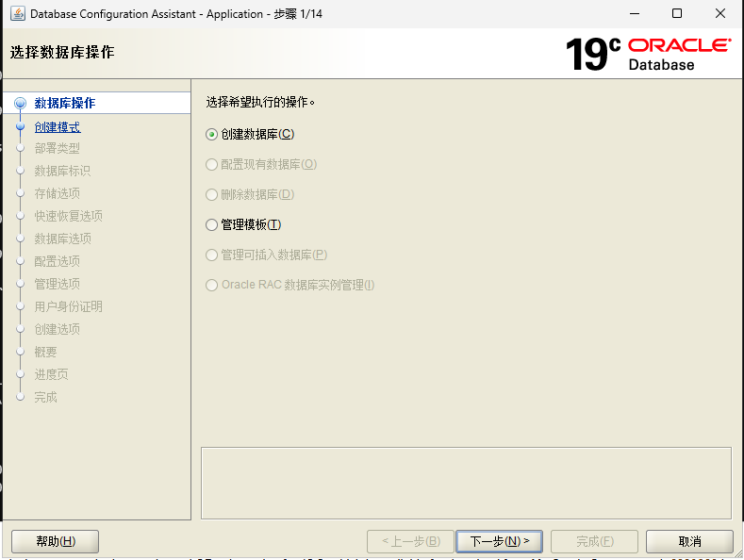Select the 创建数据库(C) radio option
Screen dimensions: 744x560
251,134
